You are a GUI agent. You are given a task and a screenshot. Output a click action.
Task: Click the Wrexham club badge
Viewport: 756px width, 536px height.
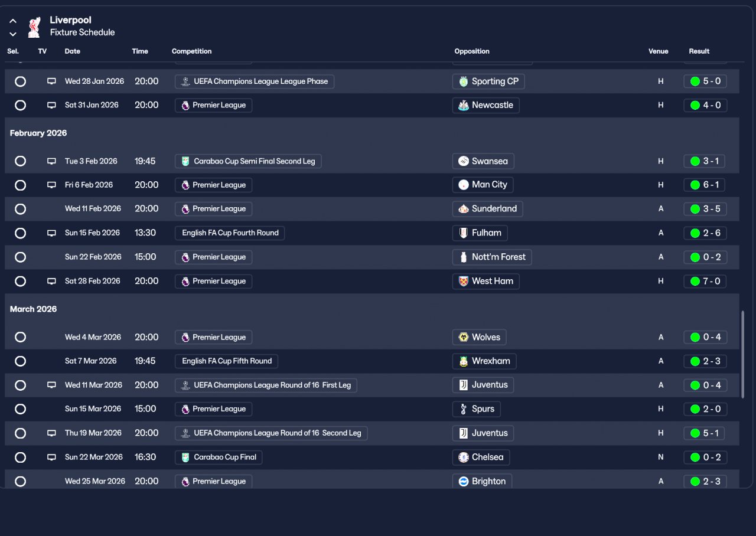pos(464,361)
